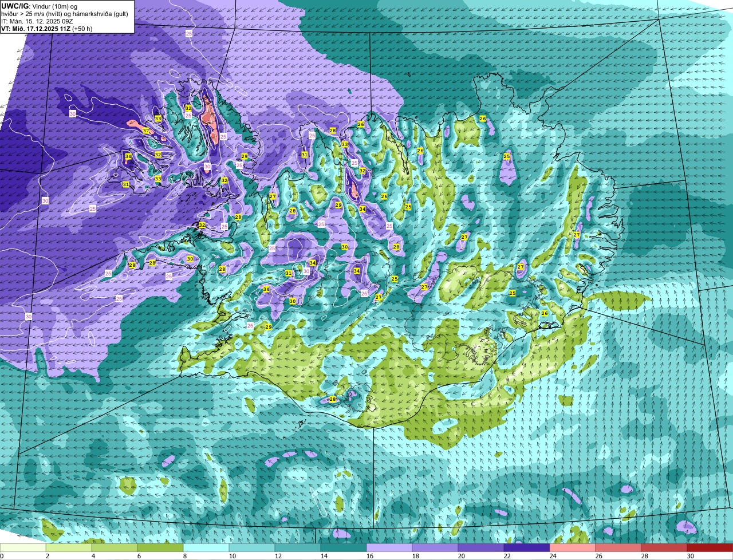Choose the olive green swatch between 6 and 8
This screenshot has width=733, height=560.
coord(160,547)
